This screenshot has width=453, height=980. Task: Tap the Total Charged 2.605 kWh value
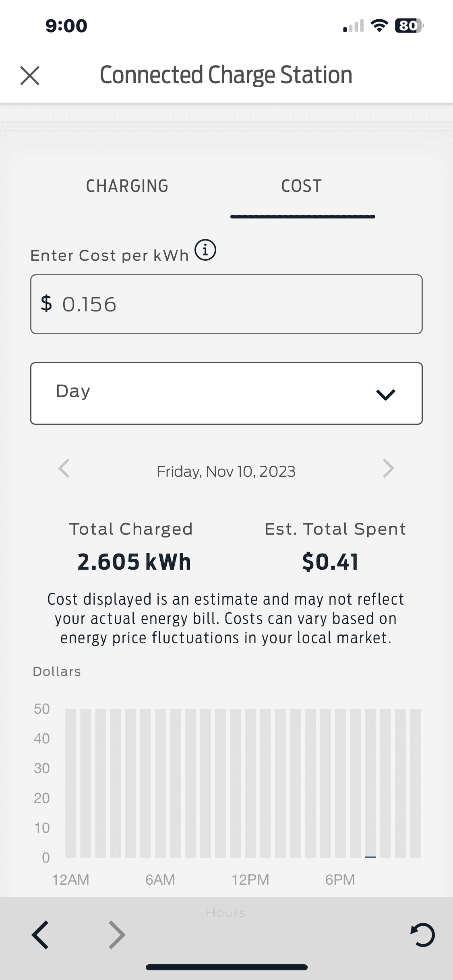(134, 562)
